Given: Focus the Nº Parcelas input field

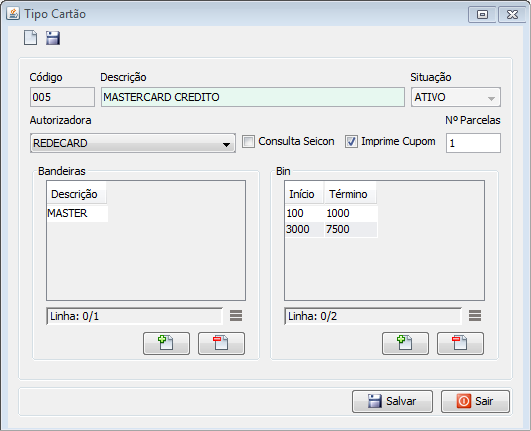Looking at the screenshot, I should 473,143.
